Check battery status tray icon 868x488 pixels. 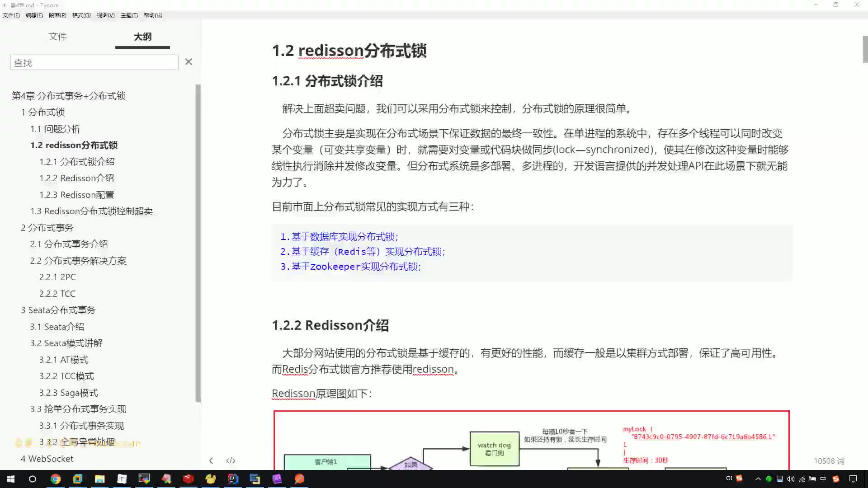pos(812,479)
